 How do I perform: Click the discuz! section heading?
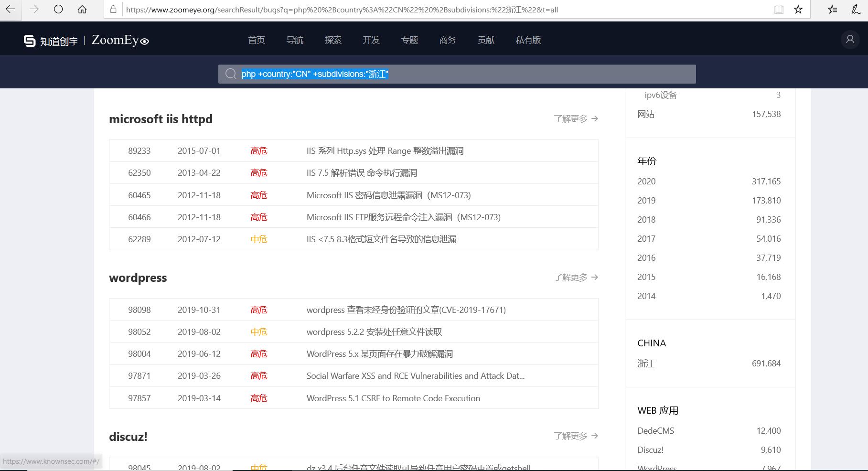[x=128, y=436]
